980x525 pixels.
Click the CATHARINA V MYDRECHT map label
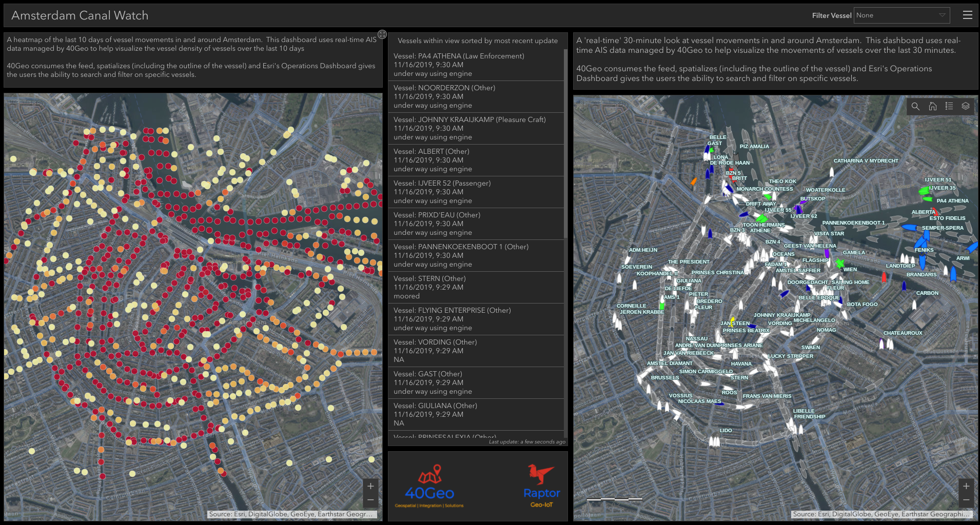click(x=866, y=161)
